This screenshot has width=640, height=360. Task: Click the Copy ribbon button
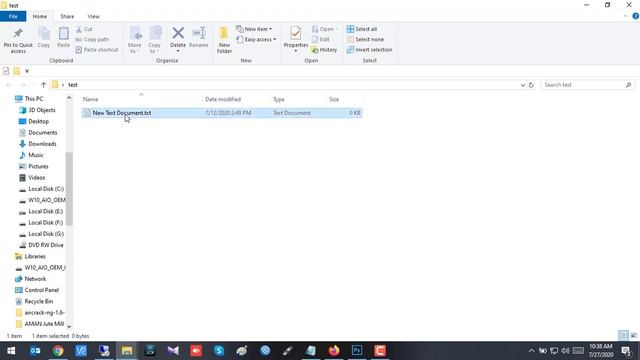44,38
